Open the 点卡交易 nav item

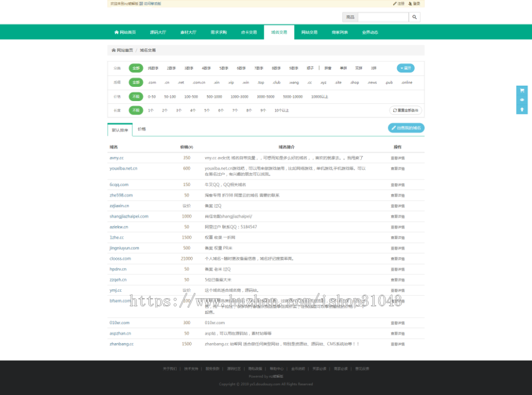click(x=249, y=32)
